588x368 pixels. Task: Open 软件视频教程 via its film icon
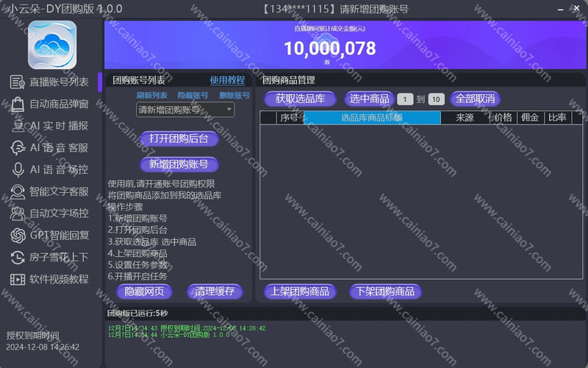18,279
